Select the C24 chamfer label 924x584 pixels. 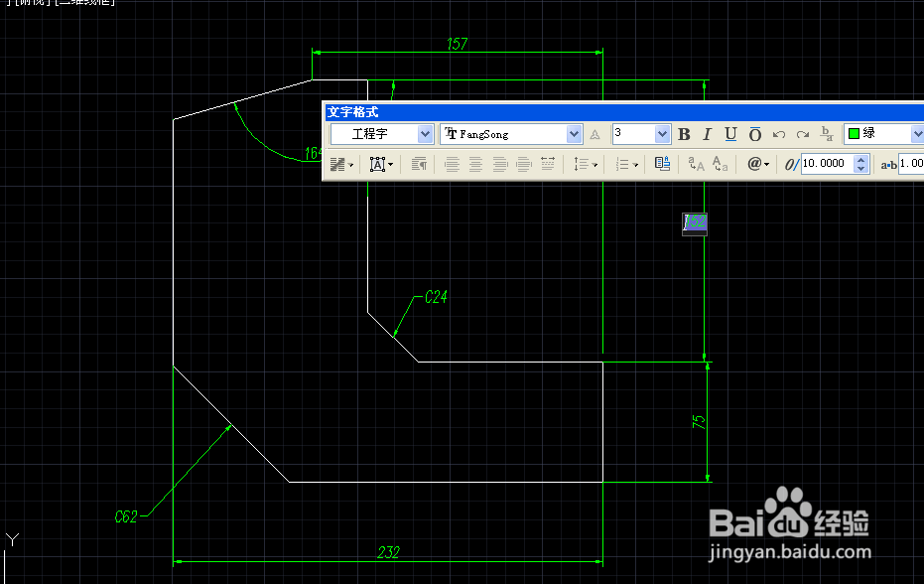(436, 297)
